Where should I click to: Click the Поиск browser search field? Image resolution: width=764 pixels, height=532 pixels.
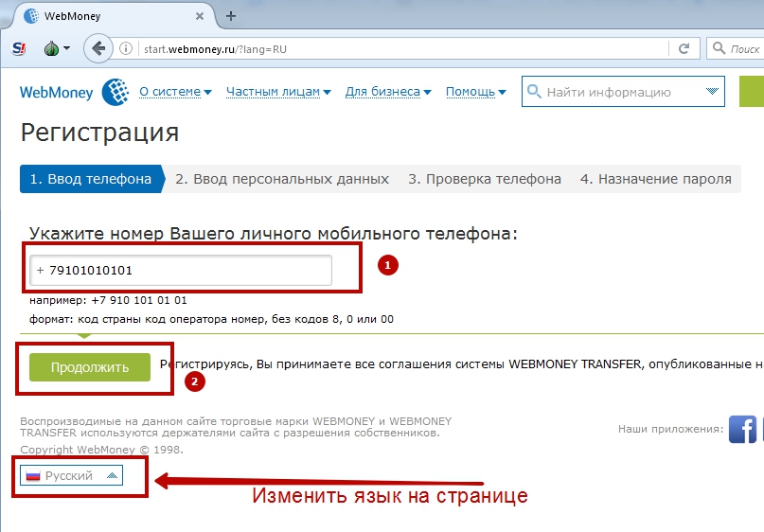[x=736, y=48]
